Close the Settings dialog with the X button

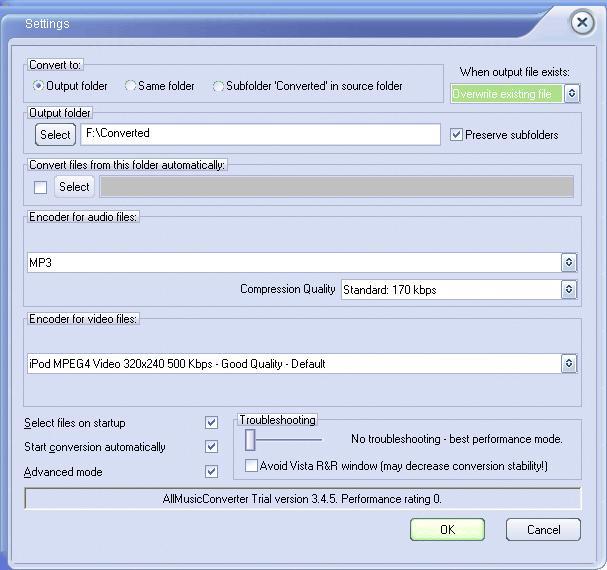(x=582, y=22)
